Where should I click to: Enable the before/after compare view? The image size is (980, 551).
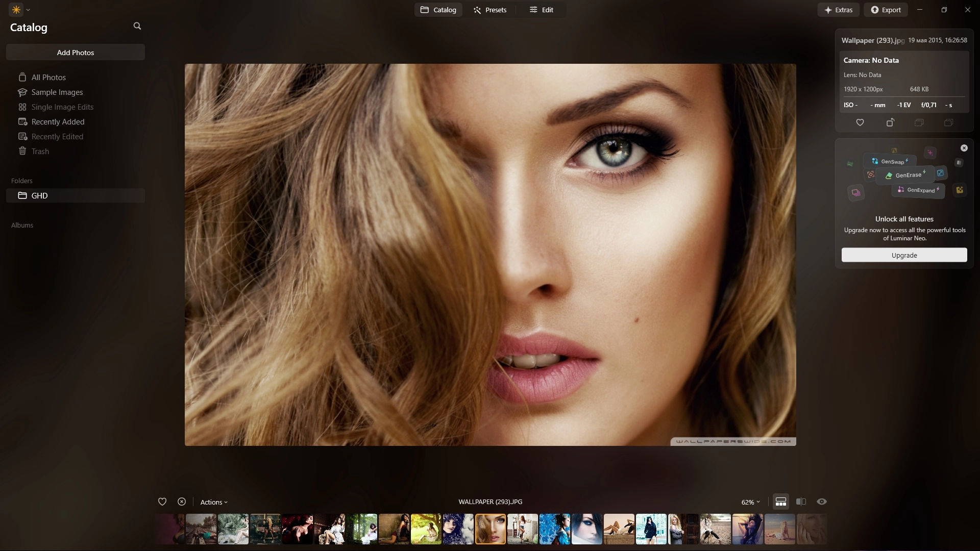point(801,502)
